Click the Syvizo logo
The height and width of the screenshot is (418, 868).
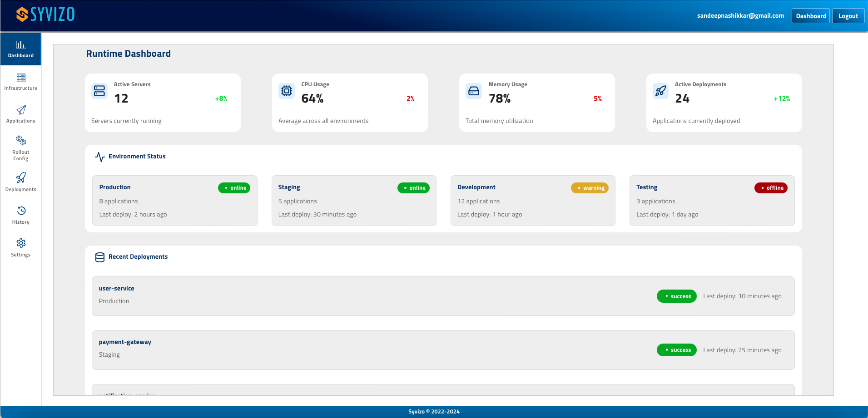(x=45, y=15)
